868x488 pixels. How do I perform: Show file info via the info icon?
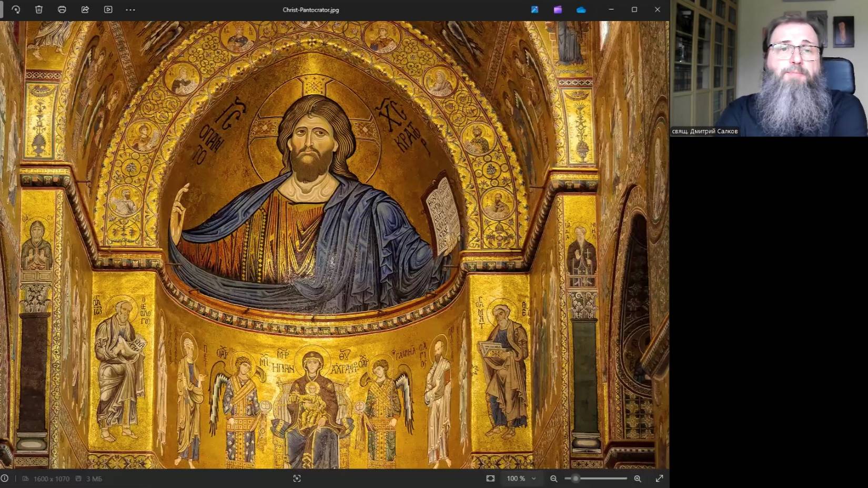pyautogui.click(x=5, y=478)
